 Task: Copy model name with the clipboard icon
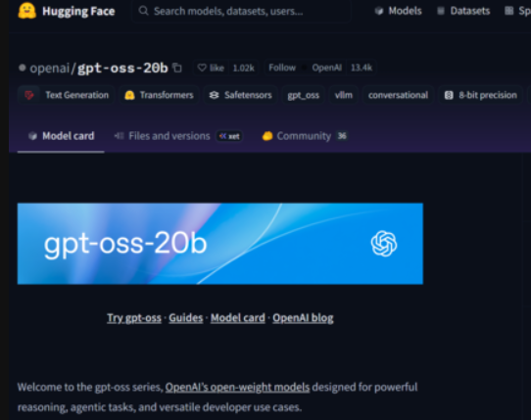(177, 68)
